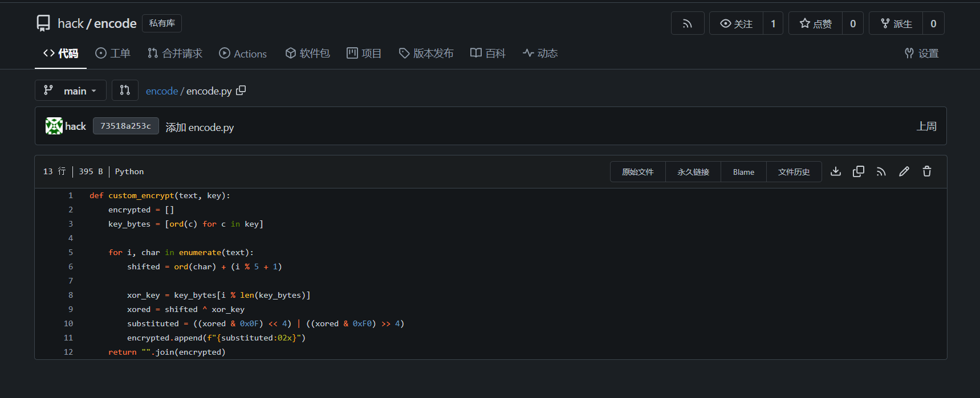This screenshot has width=980, height=398.
Task: Open the file RSS feed icon
Action: (x=881, y=171)
